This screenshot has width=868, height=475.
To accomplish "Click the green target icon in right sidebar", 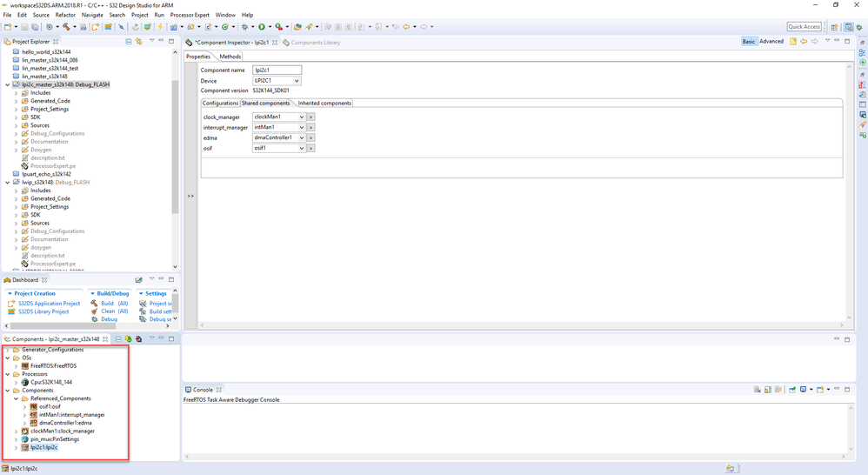I will (863, 63).
